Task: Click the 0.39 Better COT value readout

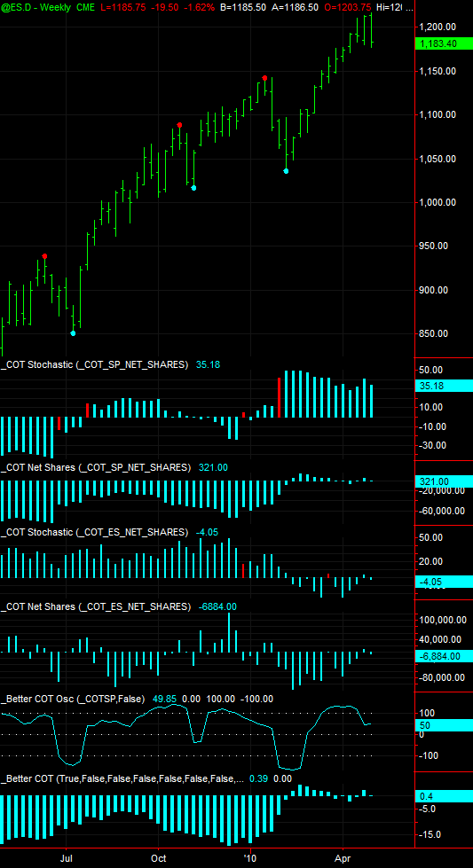Action: point(258,778)
